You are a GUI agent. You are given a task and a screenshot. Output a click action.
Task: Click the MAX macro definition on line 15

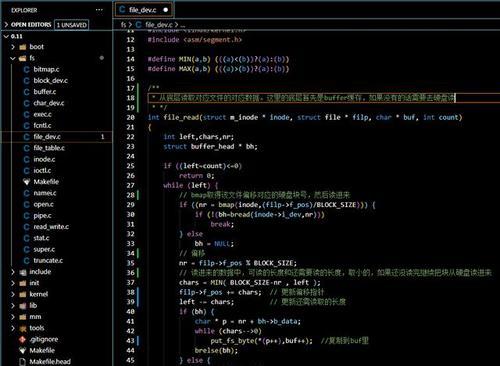click(218, 69)
